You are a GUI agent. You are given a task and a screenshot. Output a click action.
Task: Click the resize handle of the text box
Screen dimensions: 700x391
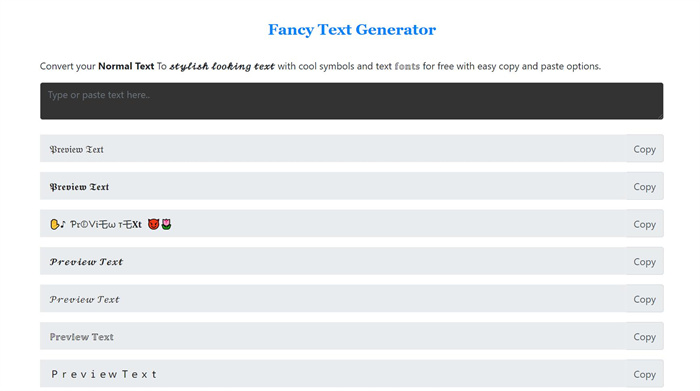tap(660, 116)
